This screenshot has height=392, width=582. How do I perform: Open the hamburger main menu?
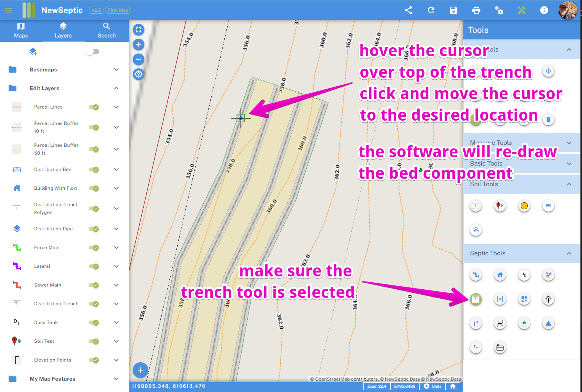click(8, 10)
